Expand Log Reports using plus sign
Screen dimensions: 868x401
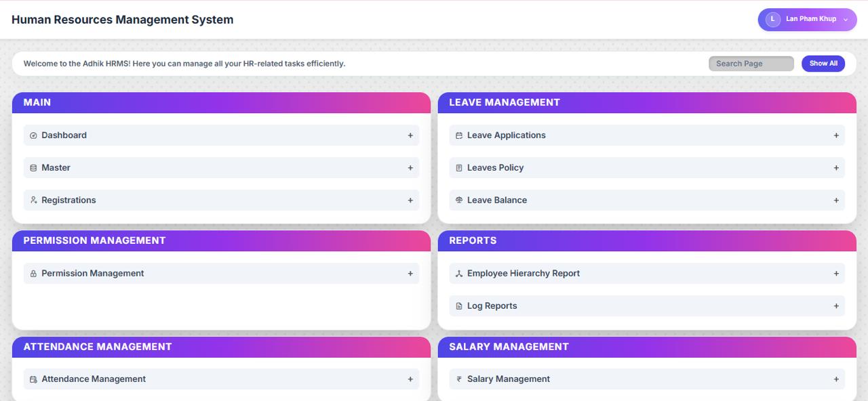coord(836,306)
